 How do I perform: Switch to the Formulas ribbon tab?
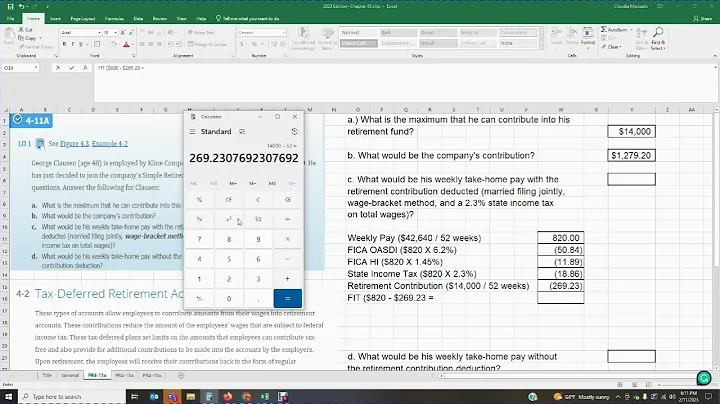pyautogui.click(x=114, y=19)
